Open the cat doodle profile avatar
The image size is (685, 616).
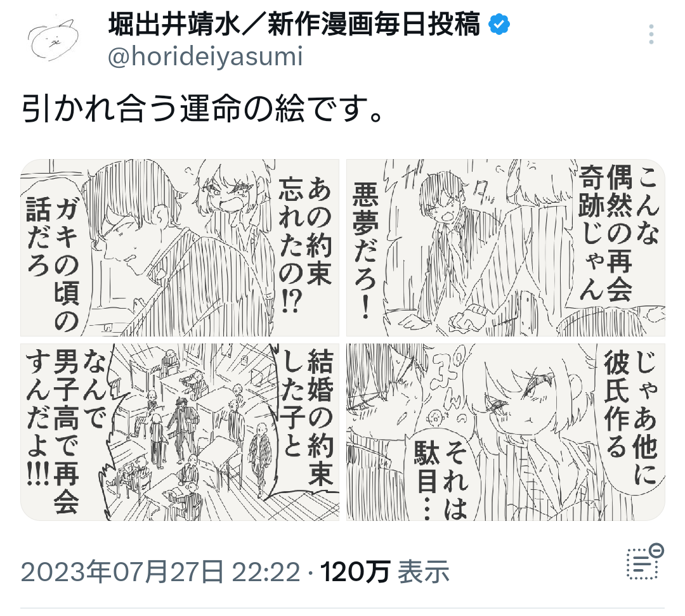coord(53,39)
